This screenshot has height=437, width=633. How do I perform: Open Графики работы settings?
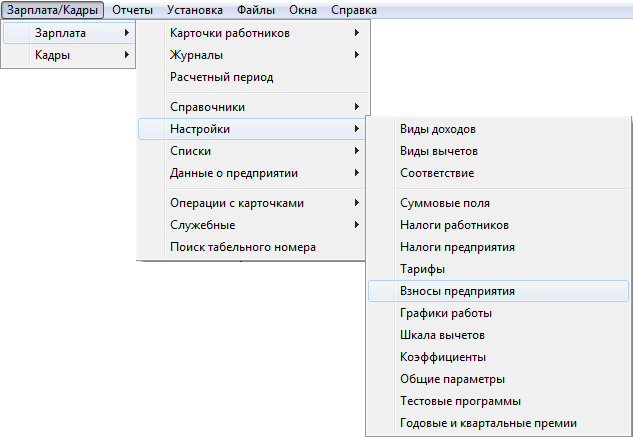pyautogui.click(x=499, y=313)
